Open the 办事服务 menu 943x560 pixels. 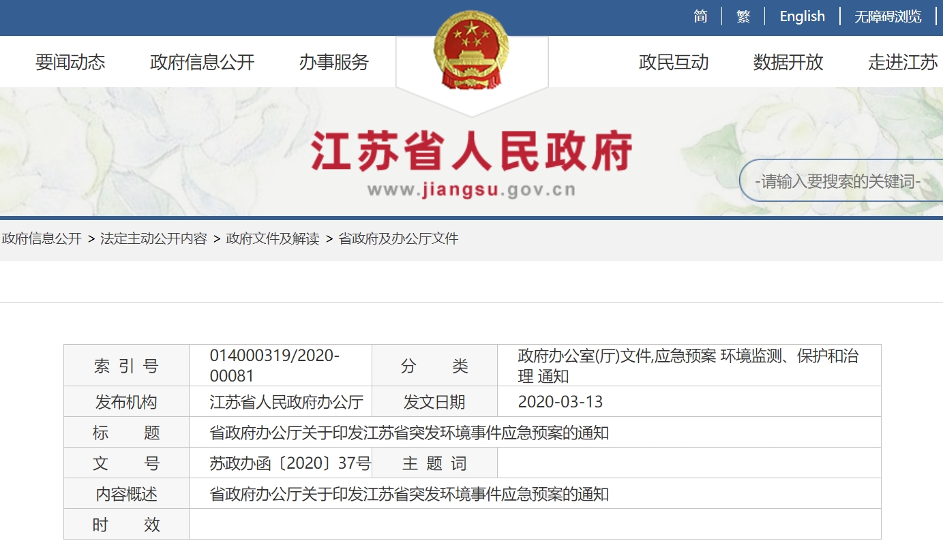click(x=334, y=62)
